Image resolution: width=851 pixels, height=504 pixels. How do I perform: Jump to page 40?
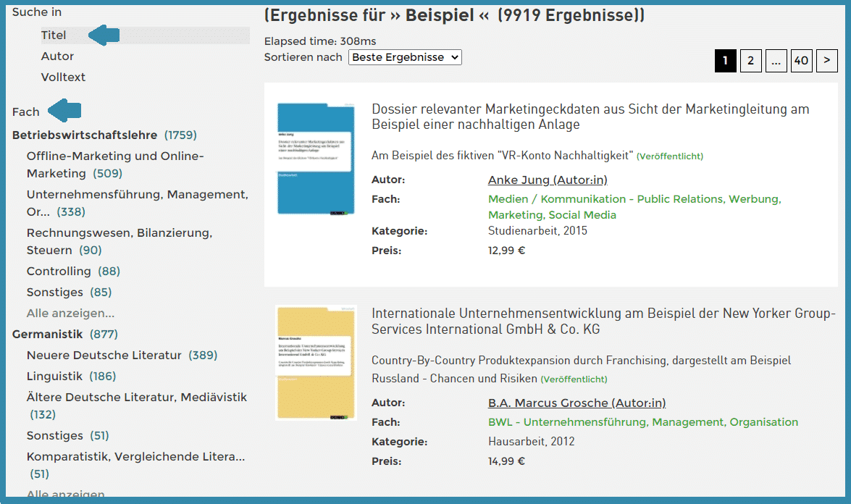click(801, 61)
